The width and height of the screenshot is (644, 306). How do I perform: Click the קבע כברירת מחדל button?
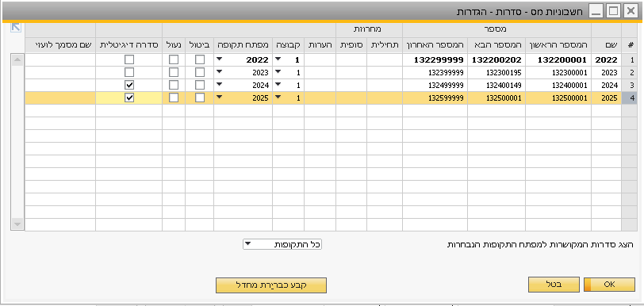tap(271, 285)
